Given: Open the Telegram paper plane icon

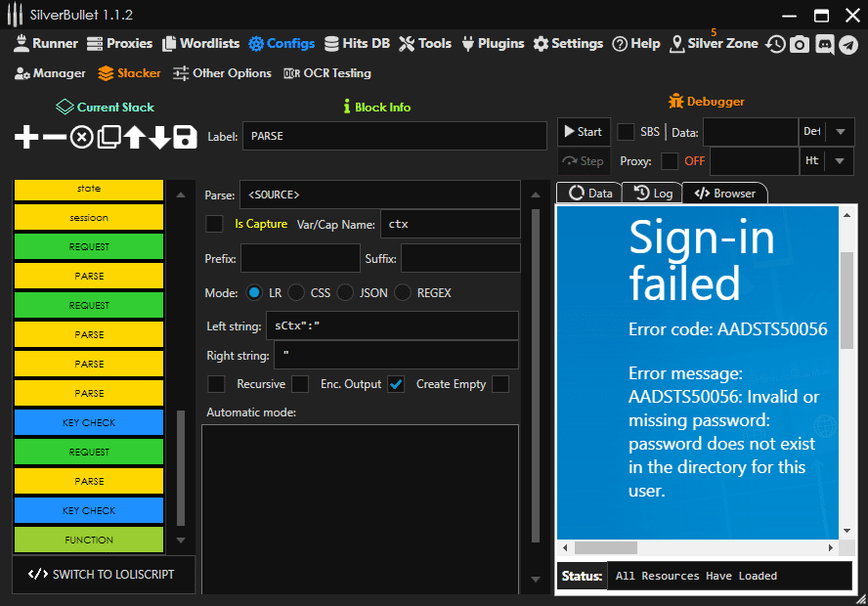Looking at the screenshot, I should coord(848,44).
